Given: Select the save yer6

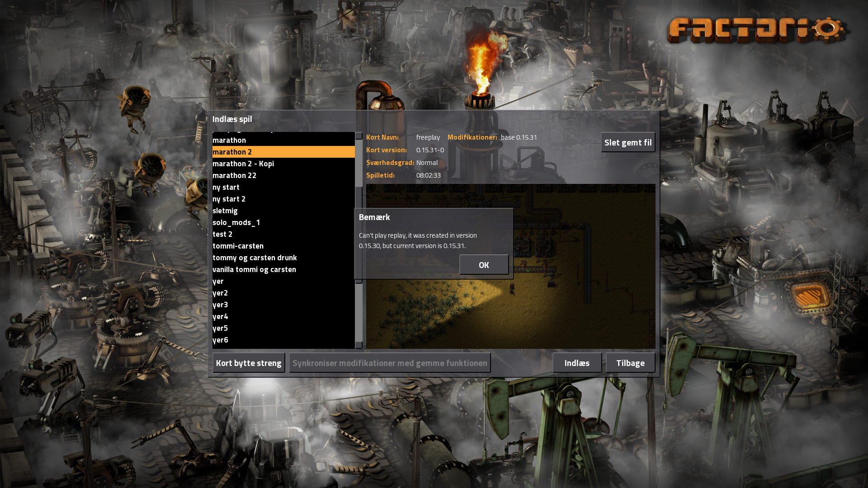Looking at the screenshot, I should pos(283,340).
